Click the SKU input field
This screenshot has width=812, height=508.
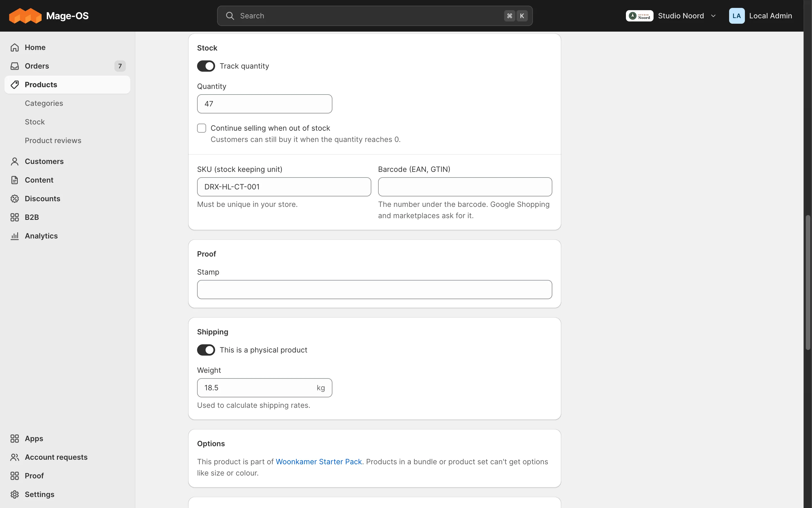coord(284,187)
